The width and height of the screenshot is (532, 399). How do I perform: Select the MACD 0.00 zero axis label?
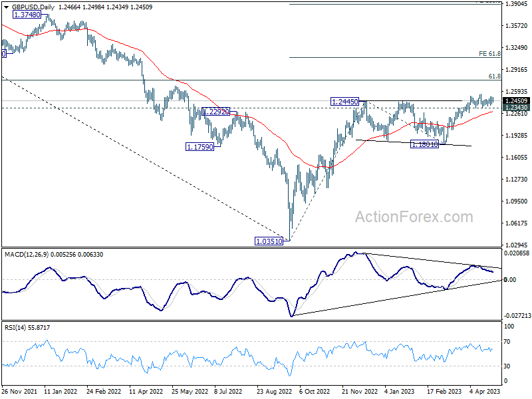[510, 279]
